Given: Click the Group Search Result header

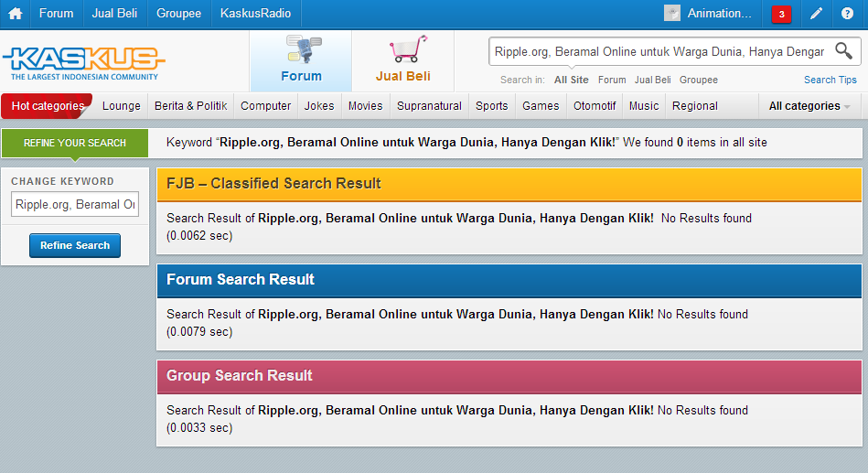Looking at the screenshot, I should (x=509, y=375).
